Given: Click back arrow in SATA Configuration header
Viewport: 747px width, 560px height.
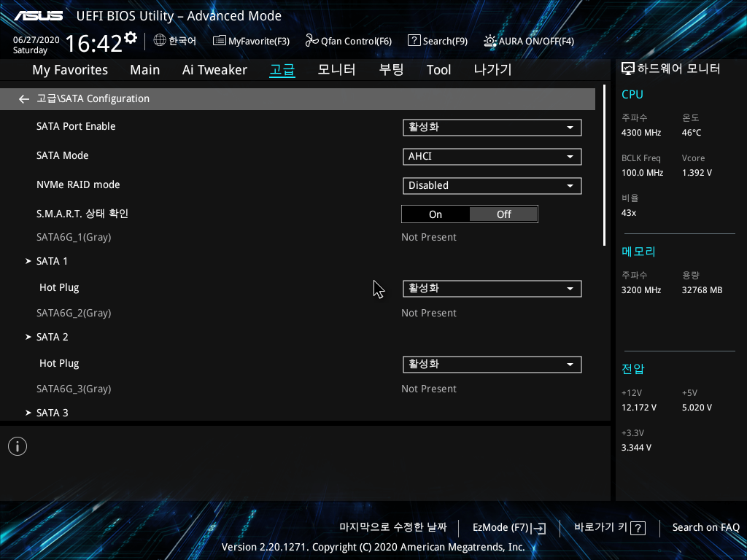Looking at the screenshot, I should point(24,99).
